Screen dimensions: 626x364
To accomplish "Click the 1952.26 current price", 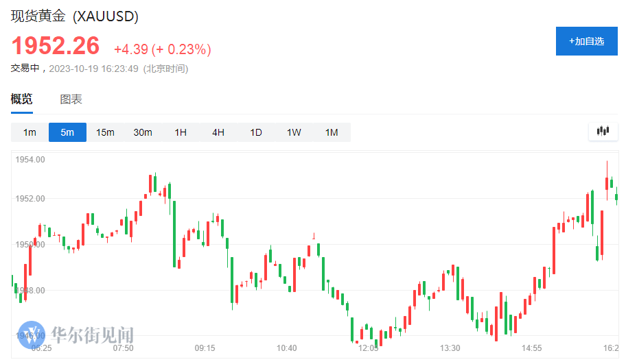I will pyautogui.click(x=56, y=46).
